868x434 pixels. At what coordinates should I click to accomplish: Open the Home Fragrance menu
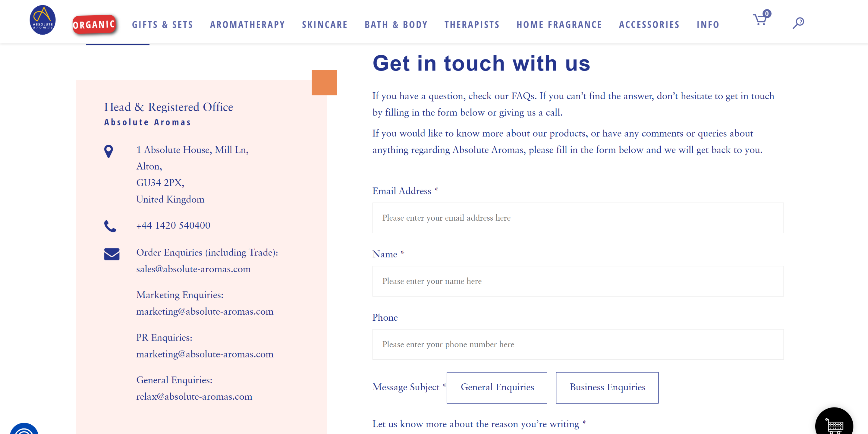click(559, 25)
